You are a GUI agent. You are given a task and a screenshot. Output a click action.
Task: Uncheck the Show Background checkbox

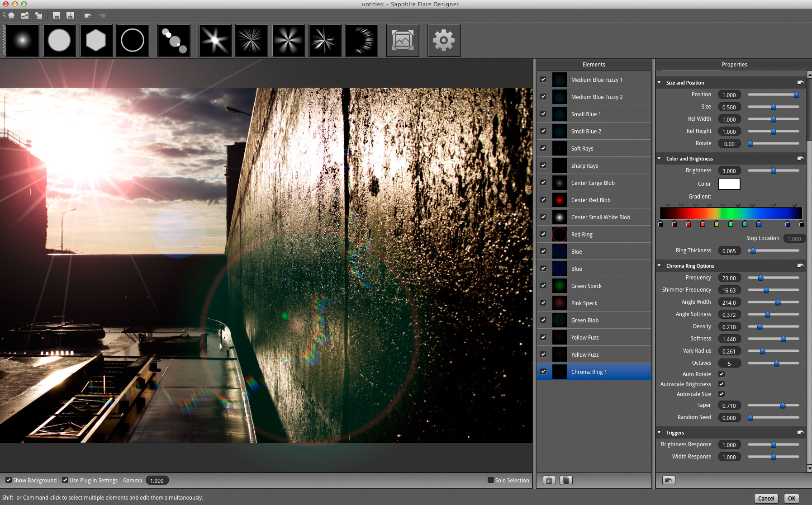(x=9, y=480)
